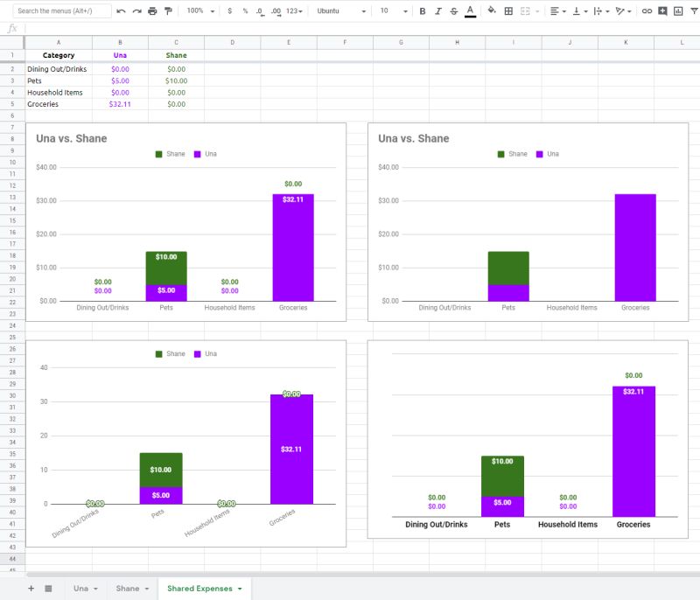The image size is (700, 600).
Task: Insert a chart
Action: click(679, 10)
